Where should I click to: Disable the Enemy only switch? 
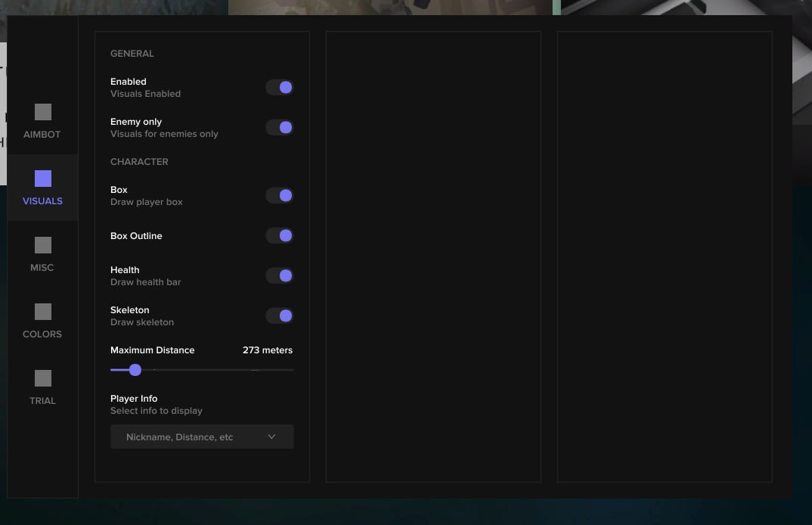click(279, 128)
